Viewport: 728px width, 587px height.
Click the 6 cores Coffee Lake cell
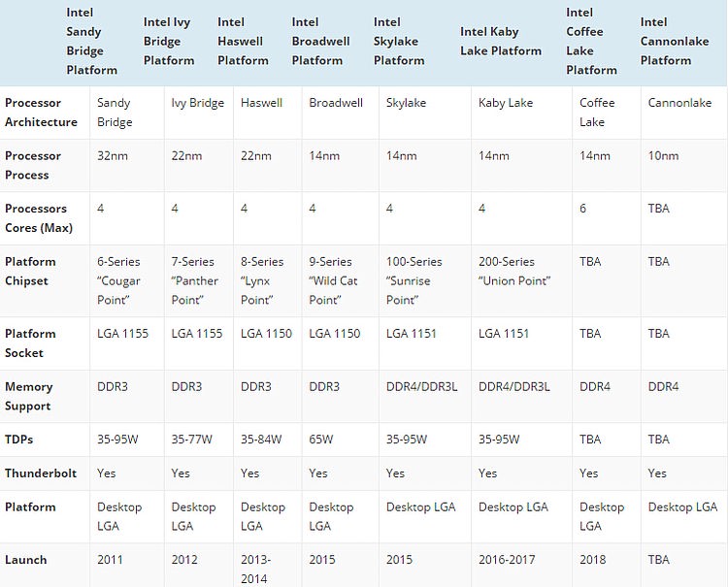click(582, 209)
